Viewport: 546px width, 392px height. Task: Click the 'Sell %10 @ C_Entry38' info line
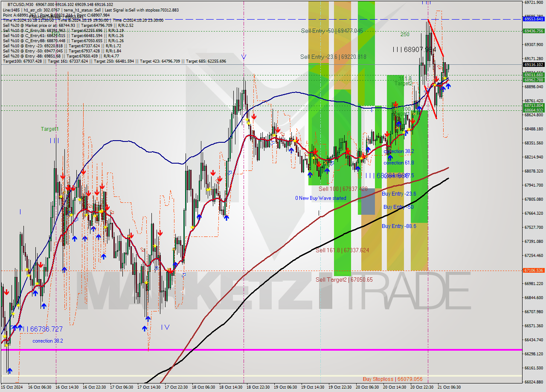click(64, 30)
